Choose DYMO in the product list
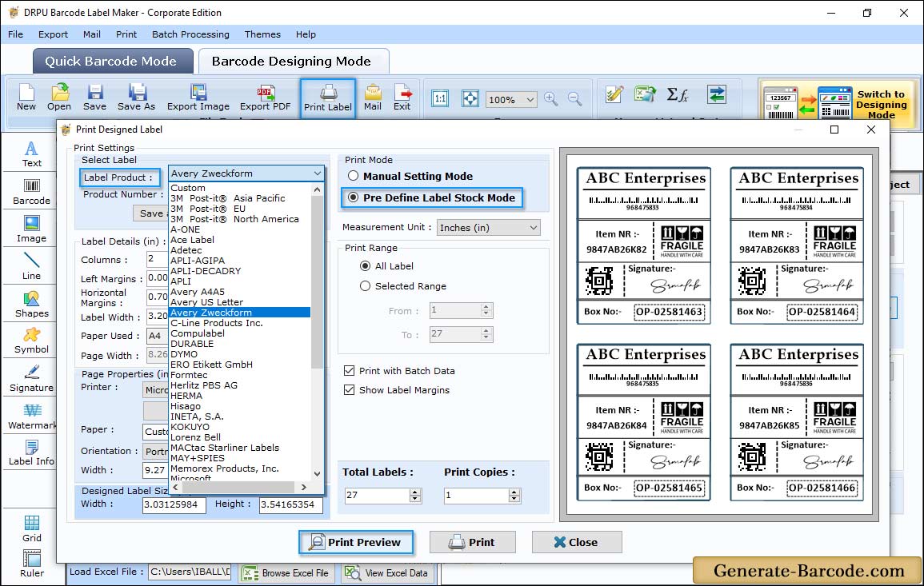The height and width of the screenshot is (586, 924). coord(184,354)
